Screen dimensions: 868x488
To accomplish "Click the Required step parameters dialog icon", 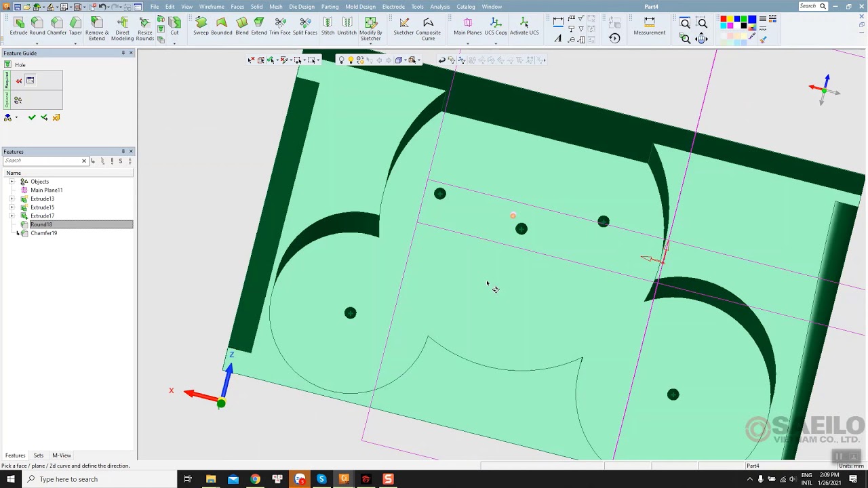I will click(30, 80).
